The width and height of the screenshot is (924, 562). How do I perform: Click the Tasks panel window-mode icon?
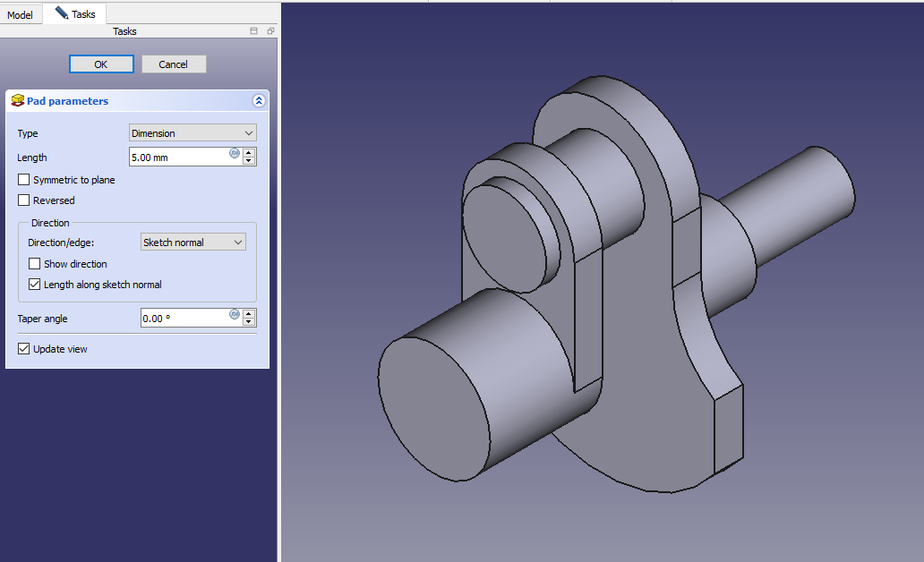pos(254,30)
